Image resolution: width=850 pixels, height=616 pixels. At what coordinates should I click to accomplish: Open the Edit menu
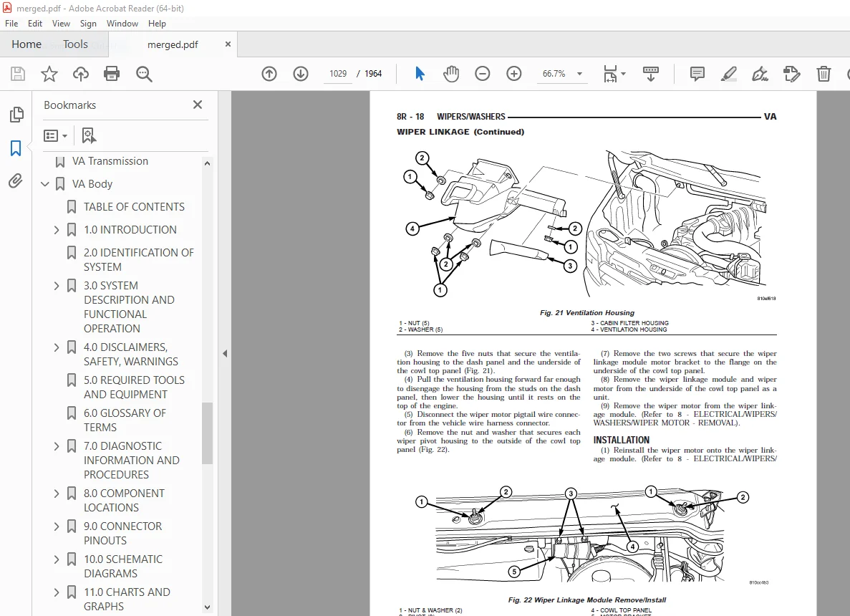coord(34,24)
